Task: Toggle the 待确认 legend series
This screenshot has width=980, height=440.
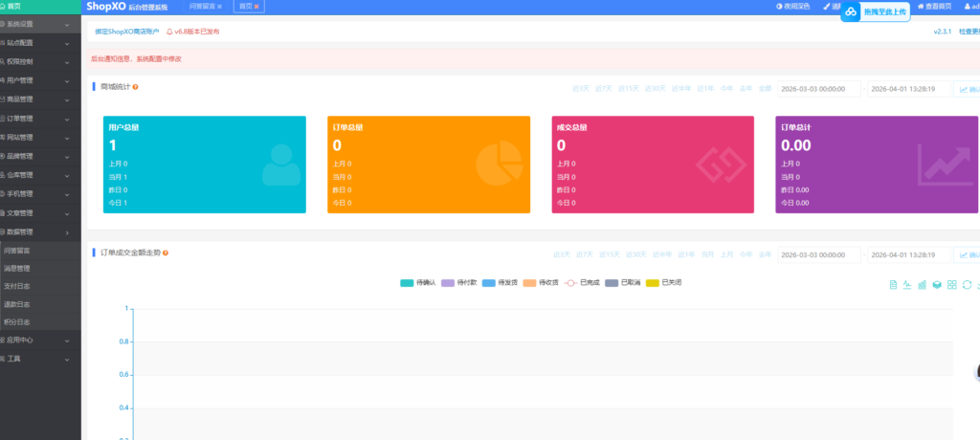Action: (x=417, y=283)
